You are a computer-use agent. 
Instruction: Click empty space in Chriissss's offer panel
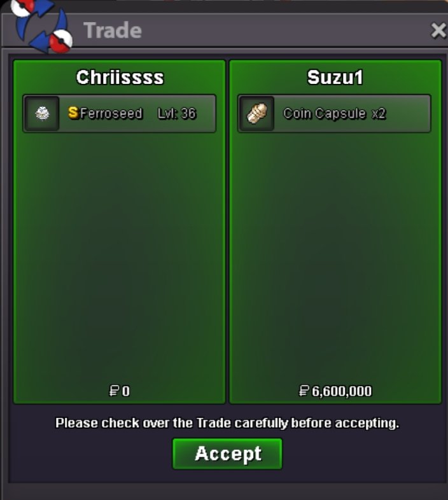tap(120, 255)
